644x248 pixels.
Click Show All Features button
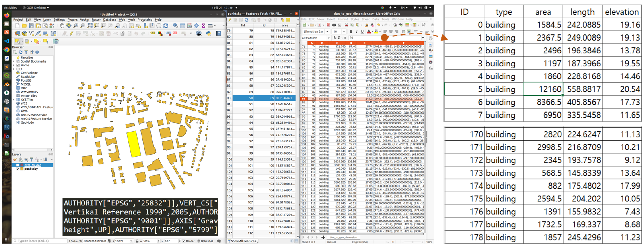[x=243, y=241]
